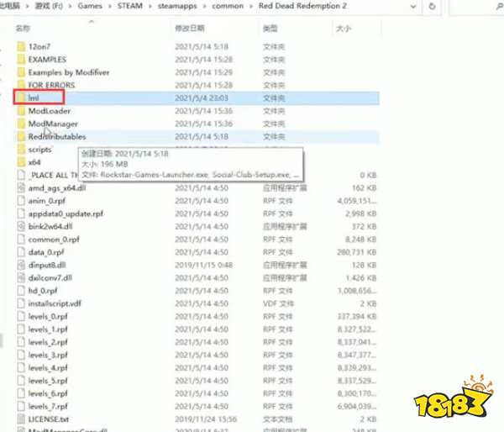Click the common_0.rpf file icon
504x432 pixels.
(x=21, y=240)
